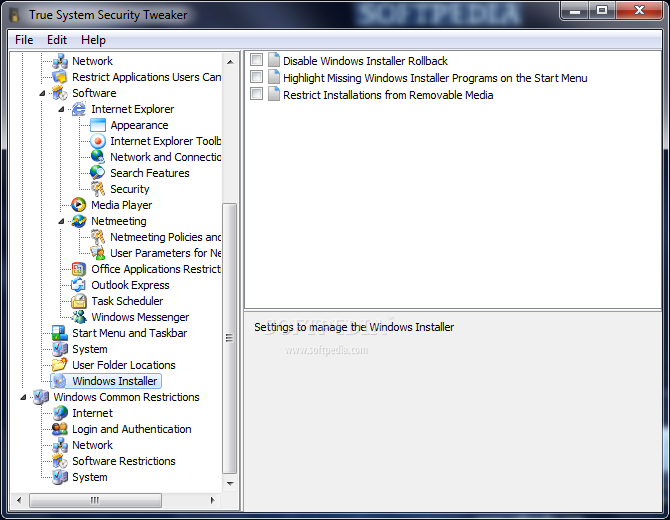Image resolution: width=670 pixels, height=520 pixels.
Task: Click the Security keys icon under Internet Explorer
Action: pos(98,189)
